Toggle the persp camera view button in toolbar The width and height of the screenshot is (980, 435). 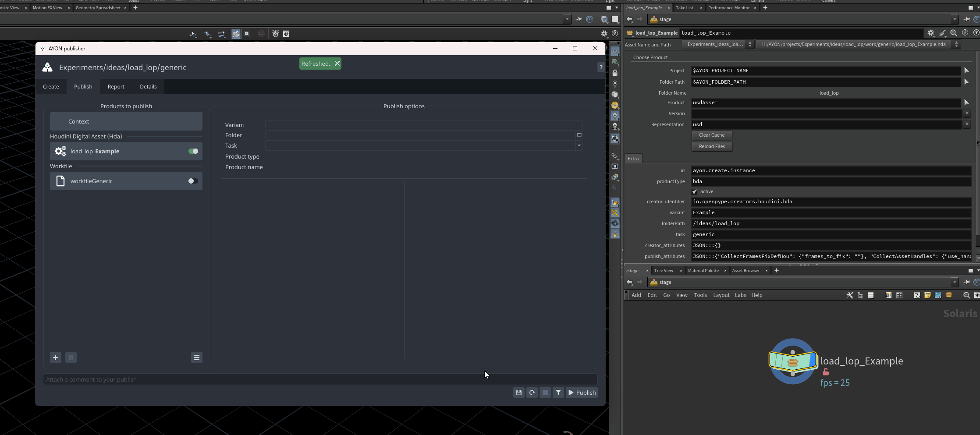point(236,34)
